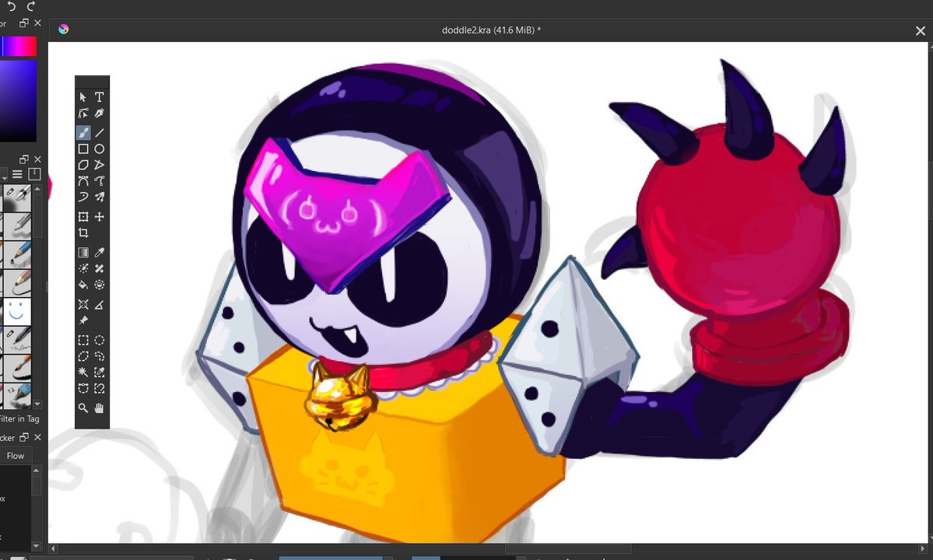This screenshot has width=933, height=560.
Task: Select the Move tool
Action: point(100,216)
